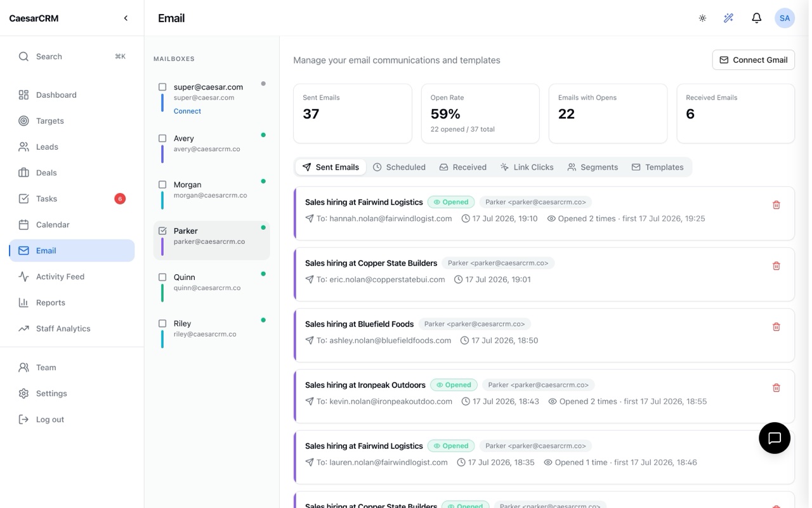Select the Quinn mailbox name

pyautogui.click(x=185, y=277)
